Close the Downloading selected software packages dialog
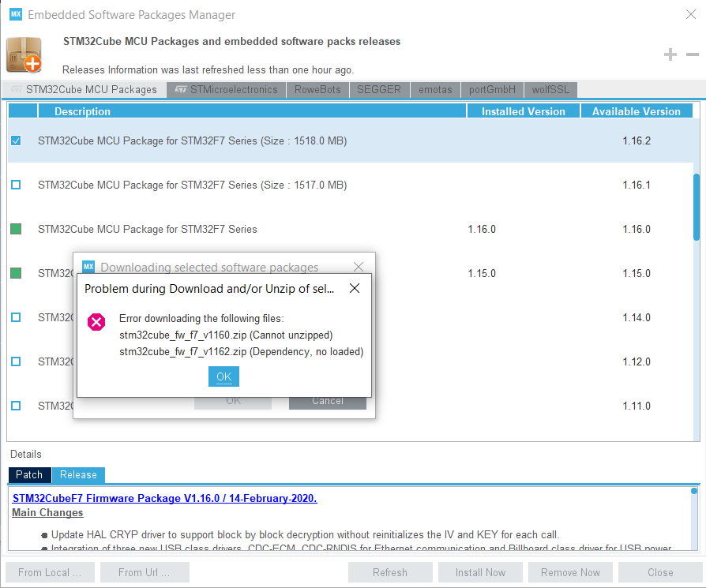 [359, 267]
